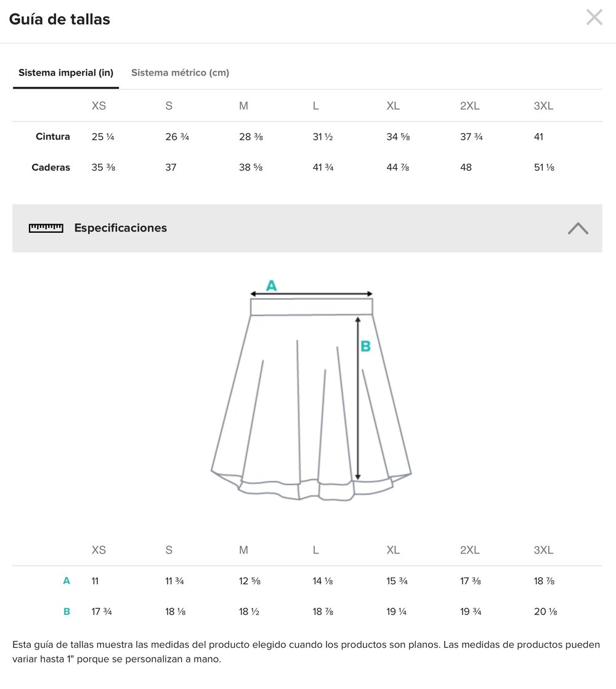Click the Cintura row label
The width and height of the screenshot is (616, 689).
(x=53, y=137)
